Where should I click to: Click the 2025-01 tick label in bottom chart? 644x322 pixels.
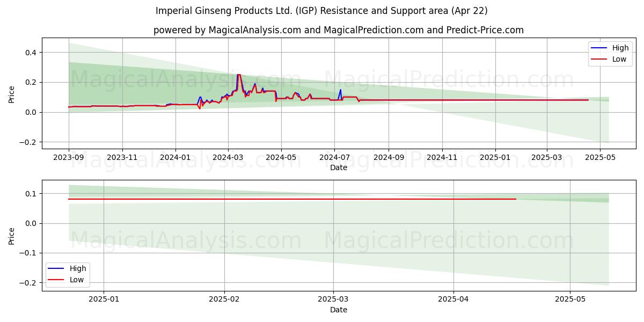click(x=104, y=299)
